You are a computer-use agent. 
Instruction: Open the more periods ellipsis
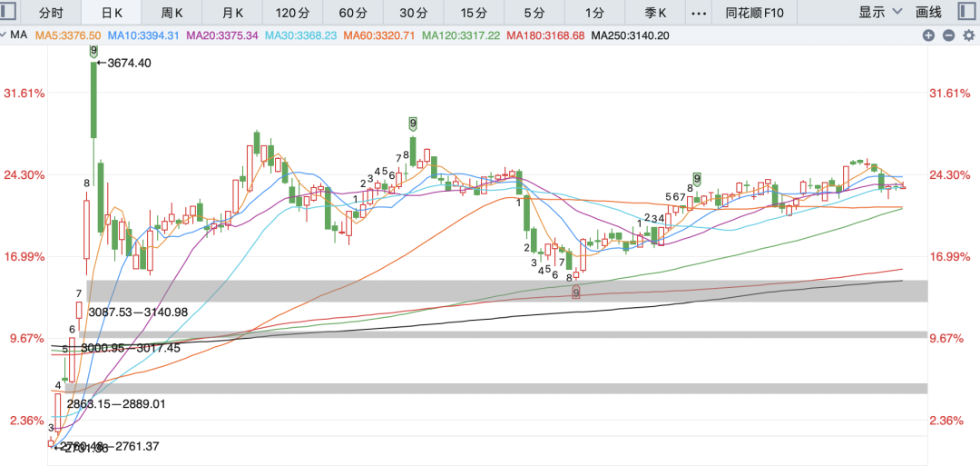pyautogui.click(x=700, y=12)
